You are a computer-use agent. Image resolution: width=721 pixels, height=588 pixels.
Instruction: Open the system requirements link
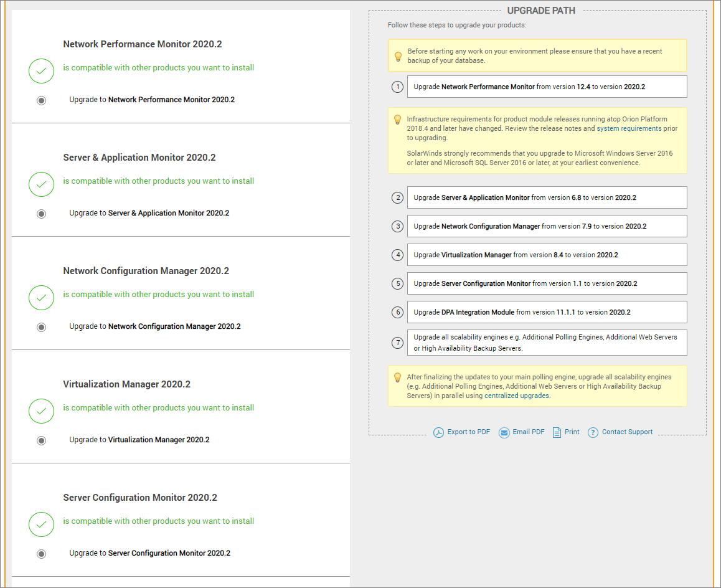pyautogui.click(x=629, y=128)
